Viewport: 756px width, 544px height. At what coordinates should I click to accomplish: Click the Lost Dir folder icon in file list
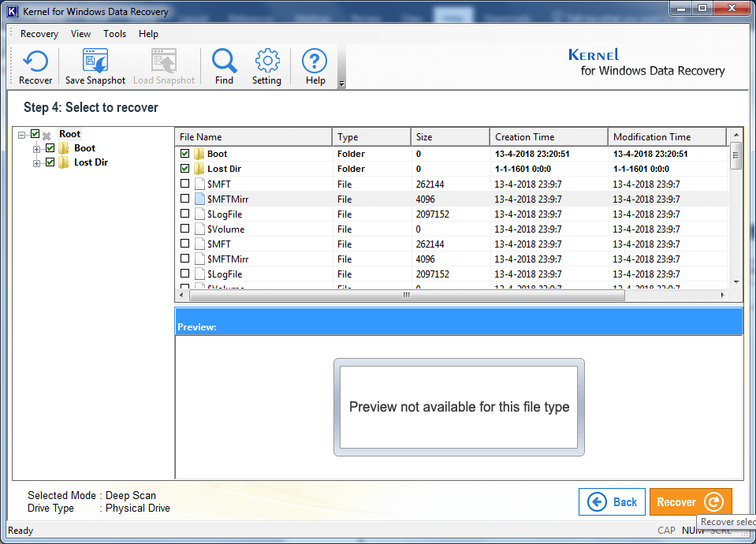[199, 169]
